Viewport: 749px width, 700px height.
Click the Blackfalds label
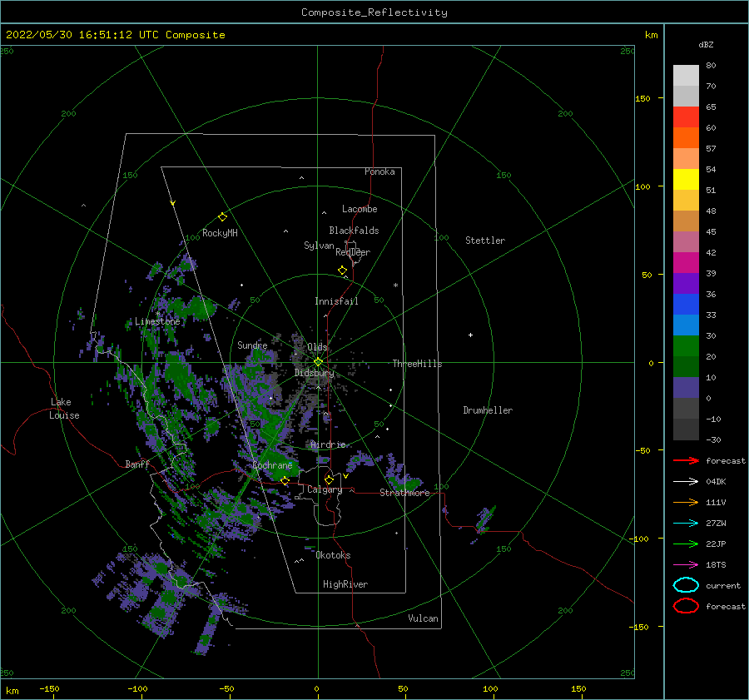click(354, 231)
